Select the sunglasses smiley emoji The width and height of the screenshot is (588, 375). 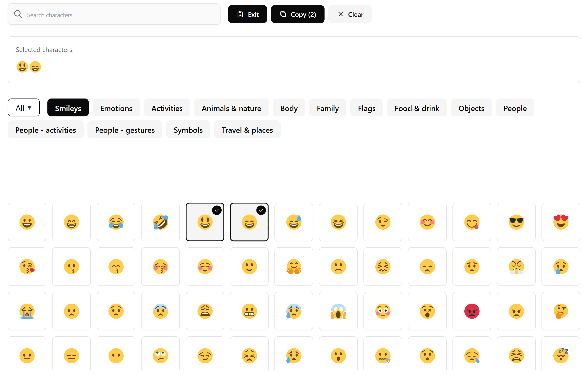click(516, 222)
